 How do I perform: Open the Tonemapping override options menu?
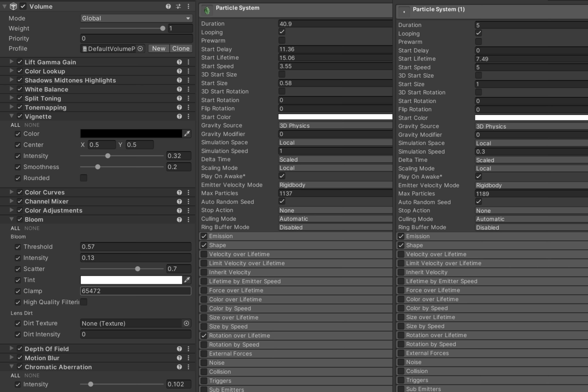tap(188, 107)
